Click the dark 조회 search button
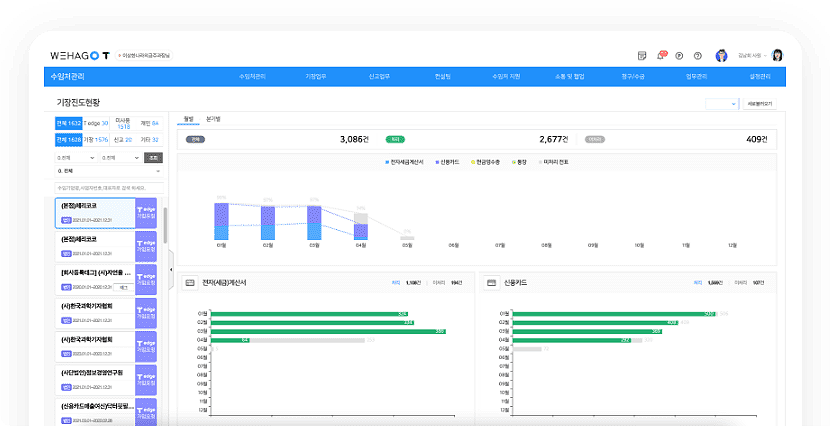The height and width of the screenshot is (426, 830). [x=154, y=158]
